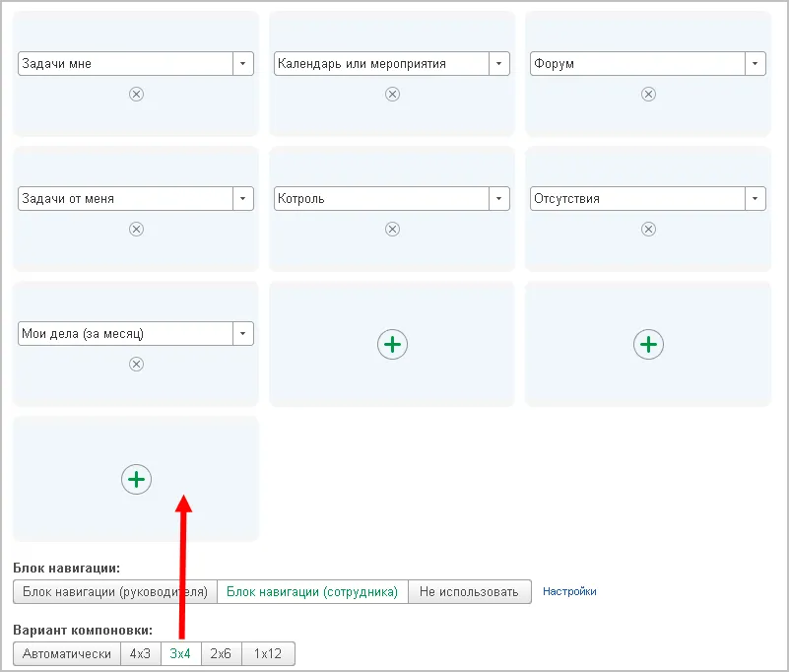Screen dimensions: 789x672
Task: Switch layout variant to 2x6
Action: 222,653
